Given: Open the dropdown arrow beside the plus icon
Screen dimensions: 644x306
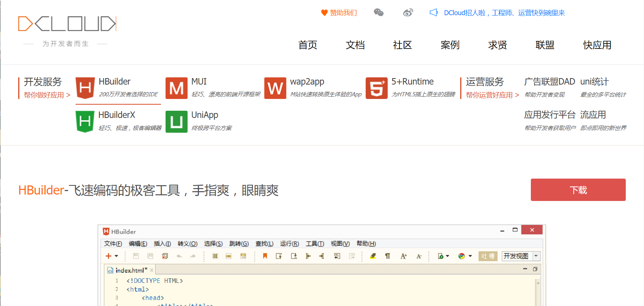Looking at the screenshot, I should point(116,256).
